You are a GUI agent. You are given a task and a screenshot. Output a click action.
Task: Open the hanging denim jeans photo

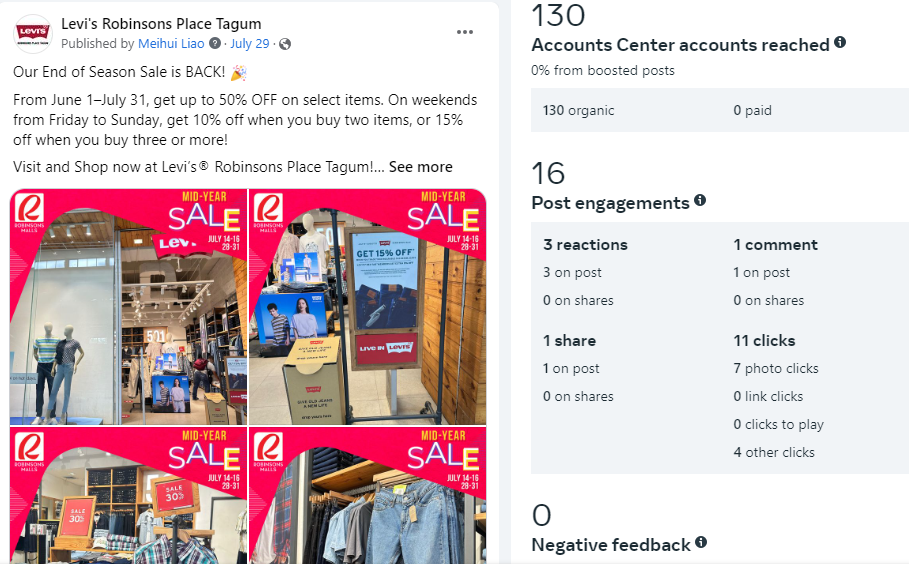pyautogui.click(x=368, y=496)
